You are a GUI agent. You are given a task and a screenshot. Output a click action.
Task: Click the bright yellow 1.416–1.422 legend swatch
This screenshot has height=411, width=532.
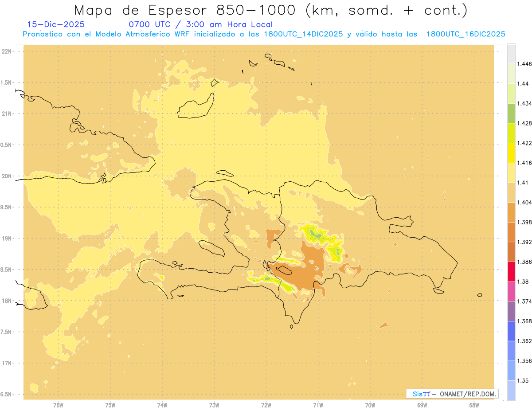pyautogui.click(x=511, y=153)
